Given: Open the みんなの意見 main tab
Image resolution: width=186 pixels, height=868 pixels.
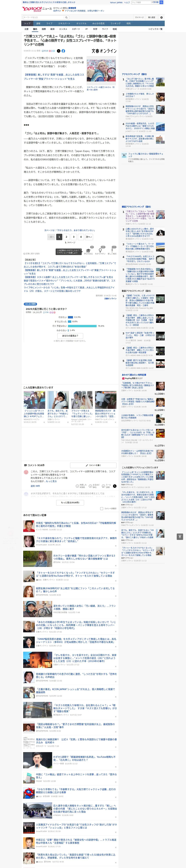Looking at the screenshot, I should pyautogui.click(x=98, y=24).
